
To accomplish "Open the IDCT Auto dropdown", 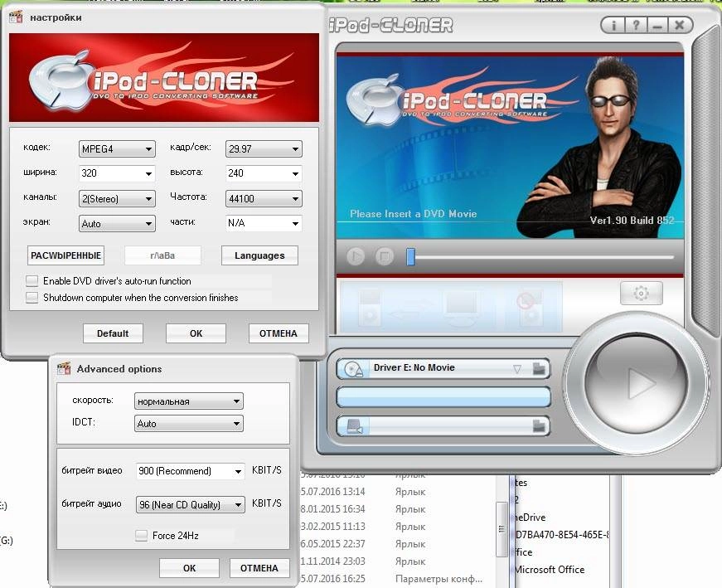I will [x=189, y=424].
